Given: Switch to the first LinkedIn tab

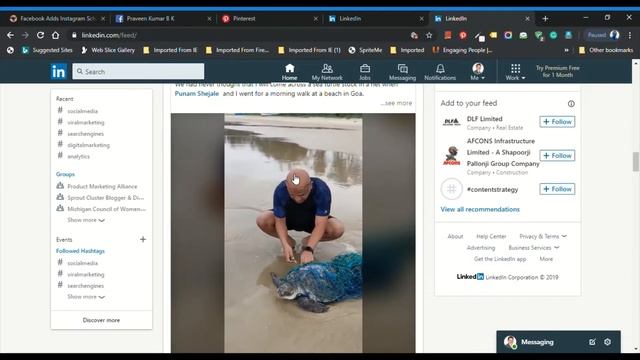Looking at the screenshot, I should (x=376, y=18).
